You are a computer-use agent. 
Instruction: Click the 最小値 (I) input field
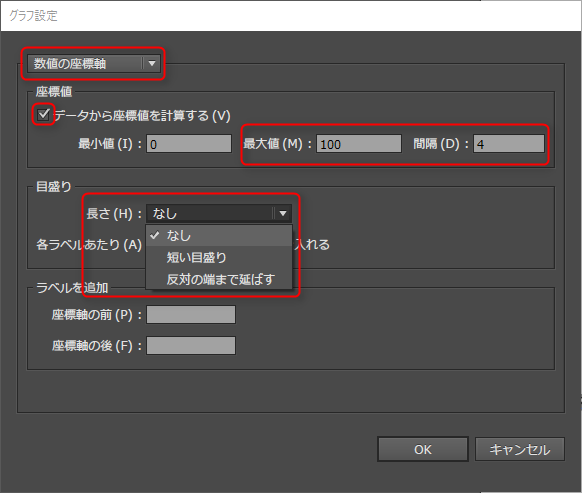(x=189, y=144)
